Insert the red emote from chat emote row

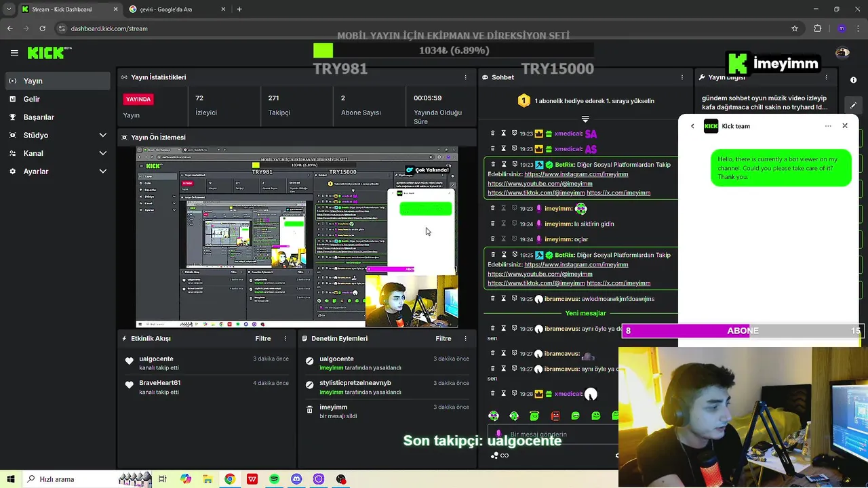pyautogui.click(x=555, y=415)
